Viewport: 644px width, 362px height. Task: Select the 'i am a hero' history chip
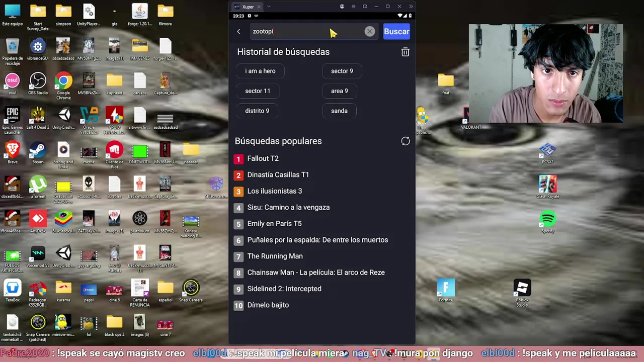(260, 71)
